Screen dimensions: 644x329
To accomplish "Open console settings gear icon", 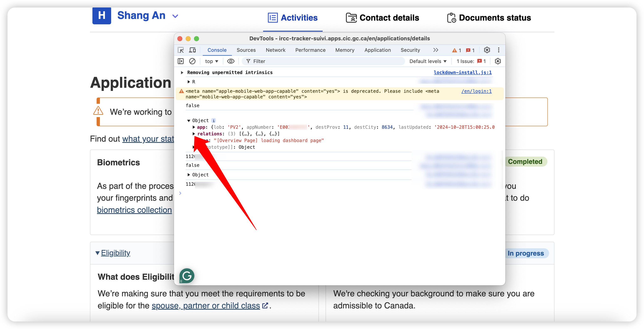I will [x=498, y=61].
